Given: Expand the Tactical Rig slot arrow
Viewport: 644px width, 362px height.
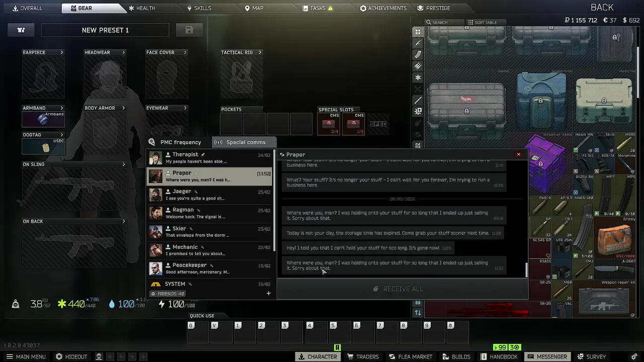Looking at the screenshot, I should 260,52.
